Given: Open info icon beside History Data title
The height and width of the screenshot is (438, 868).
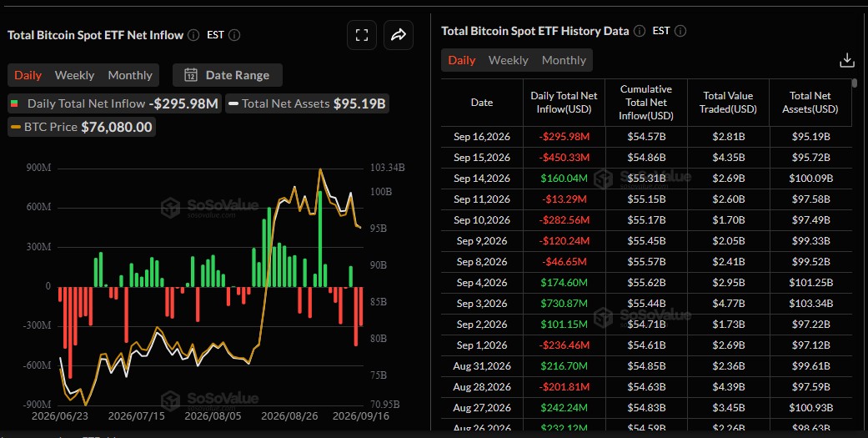Looking at the screenshot, I should click(640, 31).
